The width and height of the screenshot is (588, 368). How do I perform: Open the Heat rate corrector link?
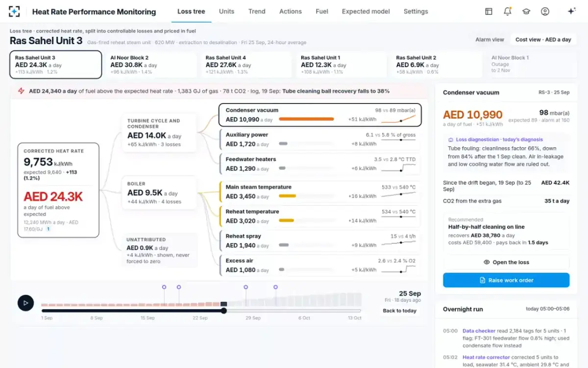[486, 357]
